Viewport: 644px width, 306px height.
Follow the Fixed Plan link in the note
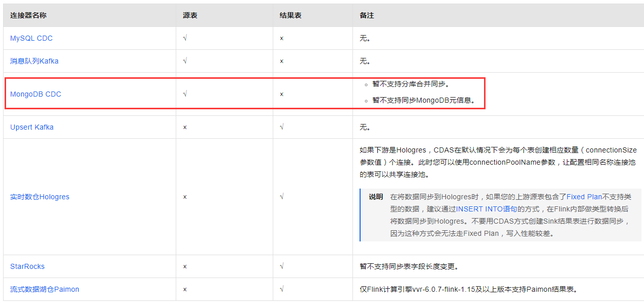coord(585,197)
